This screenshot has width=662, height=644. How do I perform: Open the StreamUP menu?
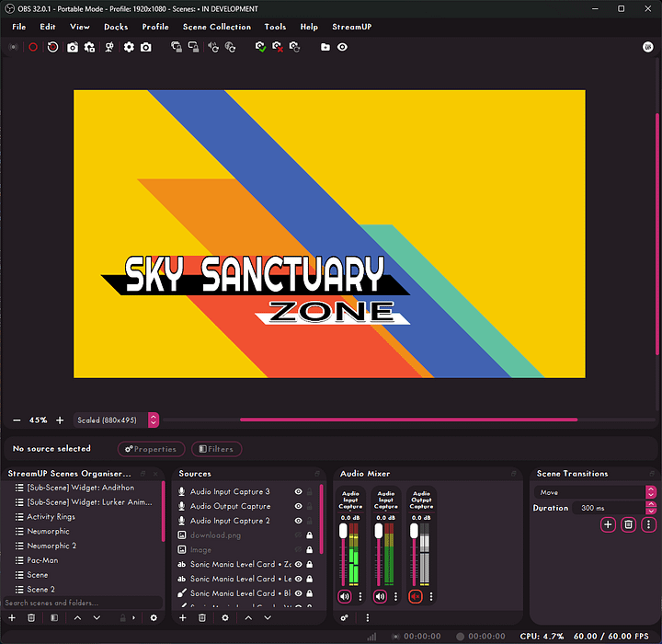click(351, 27)
